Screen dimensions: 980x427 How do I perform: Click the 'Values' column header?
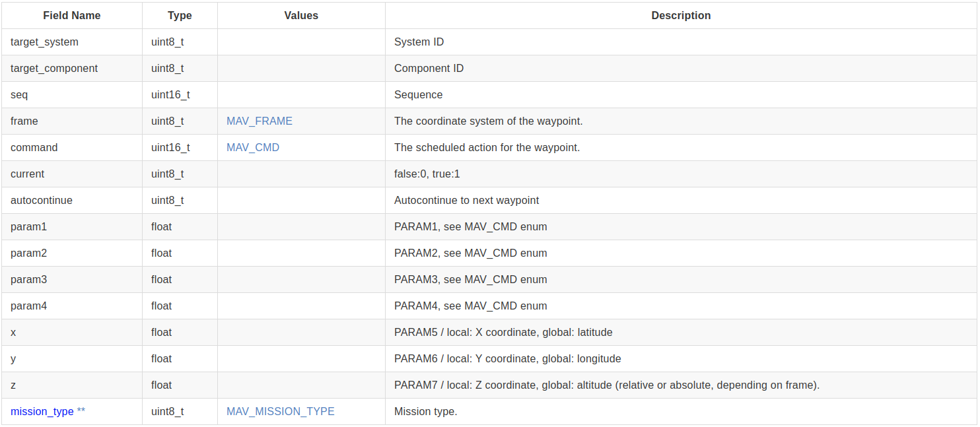[x=301, y=15]
